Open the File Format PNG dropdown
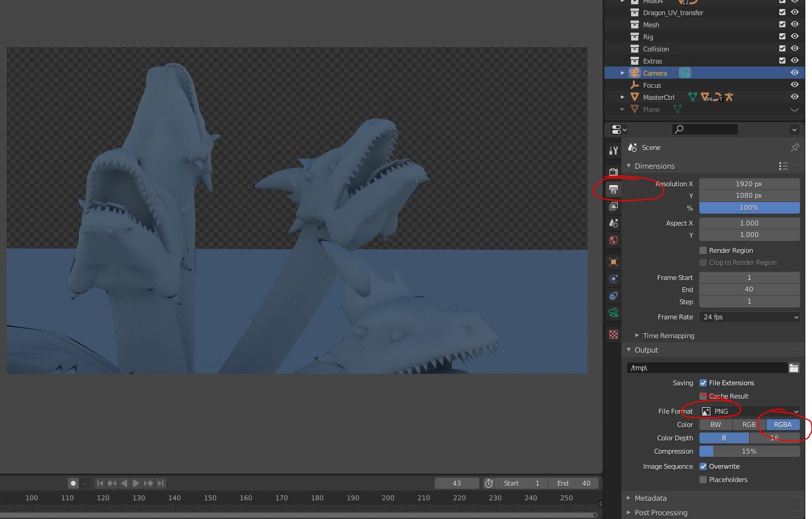Screen dimensions: 812x519 point(749,411)
